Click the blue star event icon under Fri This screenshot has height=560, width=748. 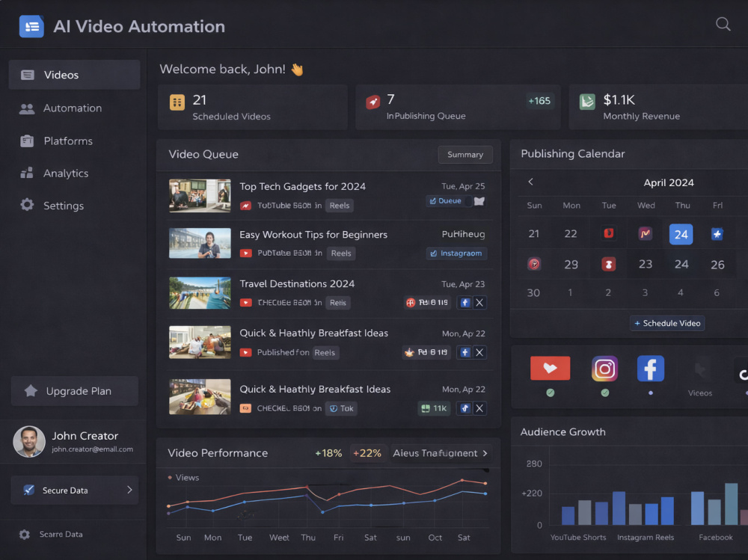click(x=717, y=234)
